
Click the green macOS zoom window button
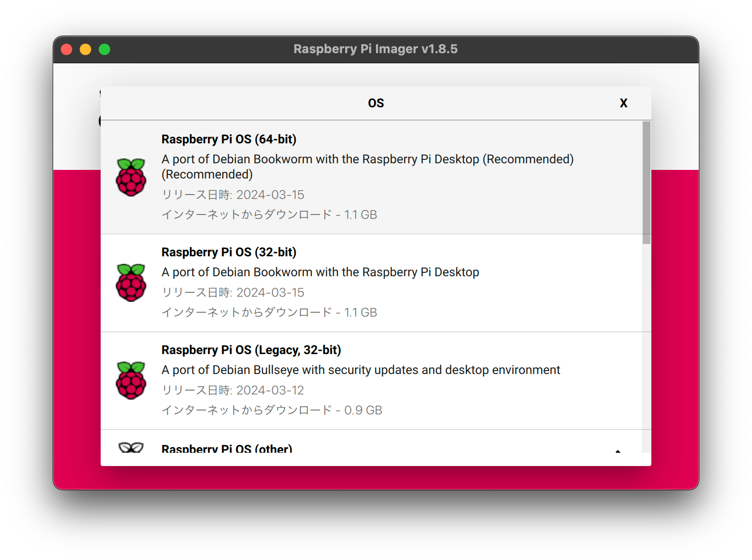coord(104,49)
